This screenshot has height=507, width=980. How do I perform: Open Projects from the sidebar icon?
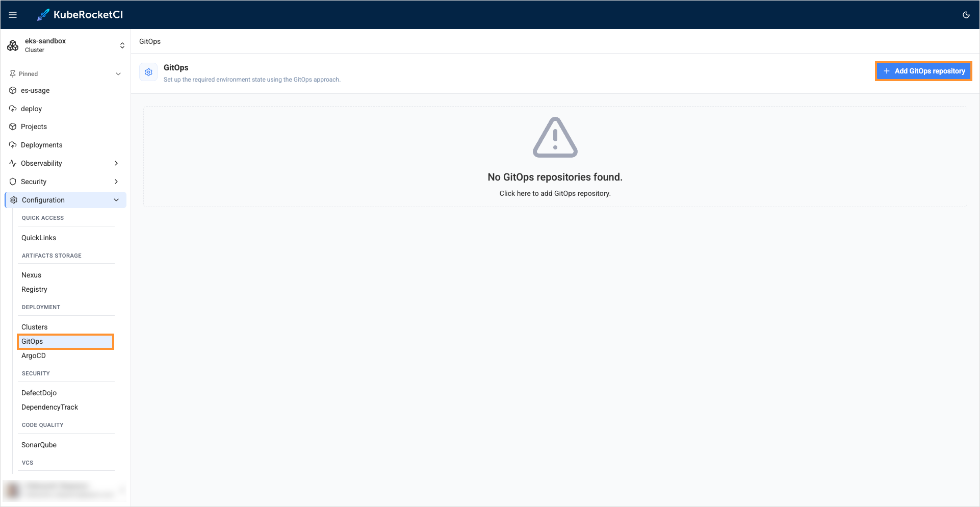pos(13,126)
